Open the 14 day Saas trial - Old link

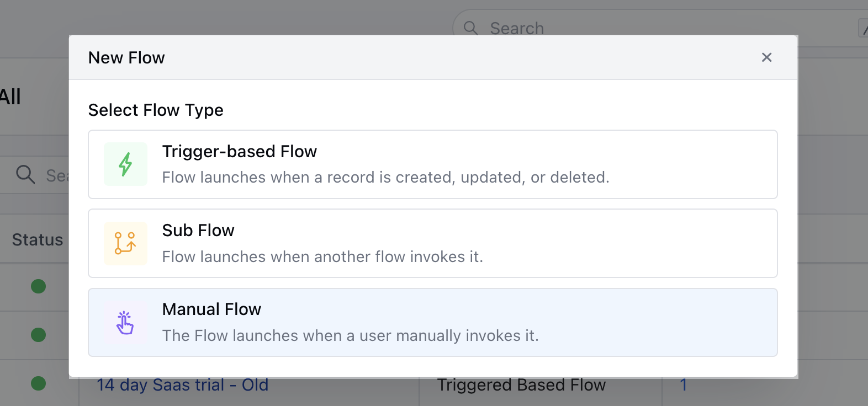183,384
